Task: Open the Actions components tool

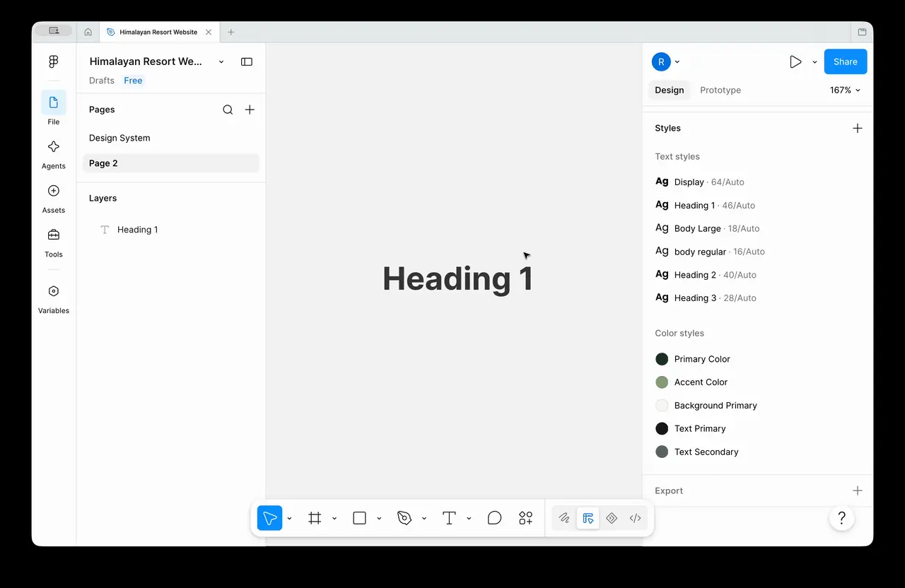Action: point(526,518)
